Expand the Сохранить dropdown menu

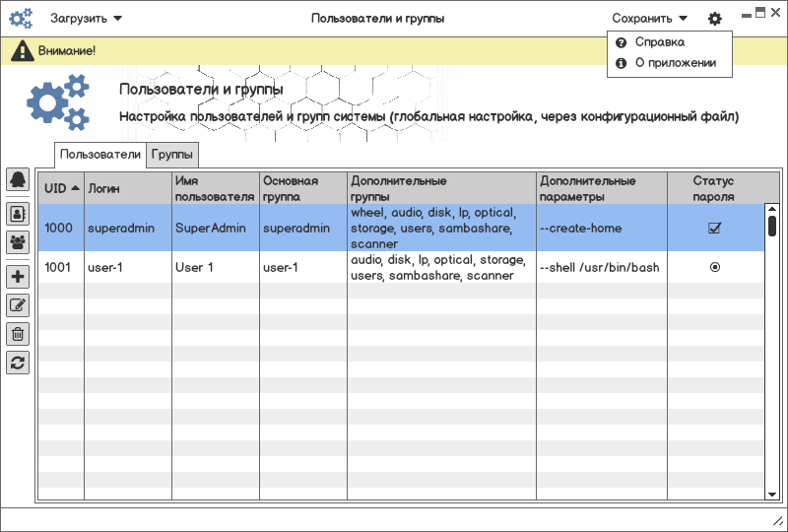[649, 18]
